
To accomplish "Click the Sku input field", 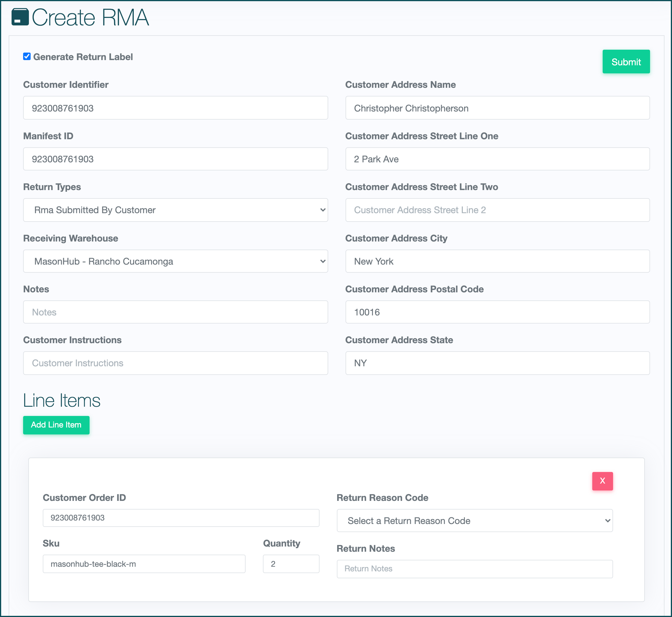I will (144, 564).
